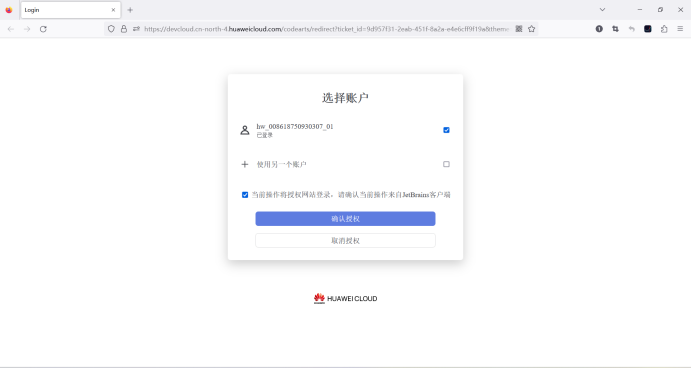Image resolution: width=692 pixels, height=369 pixels.
Task: Click the URL address field
Action: pyautogui.click(x=327, y=29)
